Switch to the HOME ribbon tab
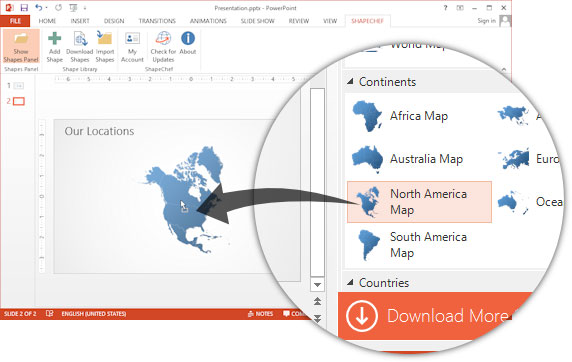The width and height of the screenshot is (572, 362). [47, 21]
